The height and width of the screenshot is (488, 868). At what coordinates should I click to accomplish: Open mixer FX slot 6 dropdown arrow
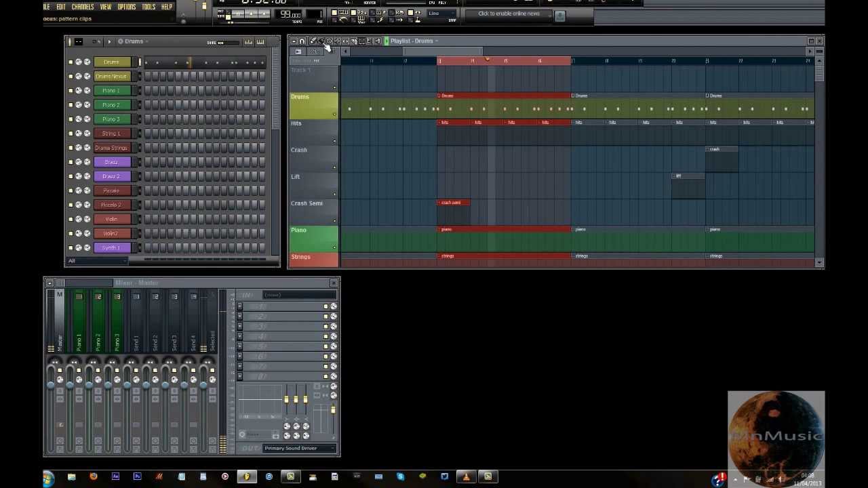pyautogui.click(x=239, y=357)
